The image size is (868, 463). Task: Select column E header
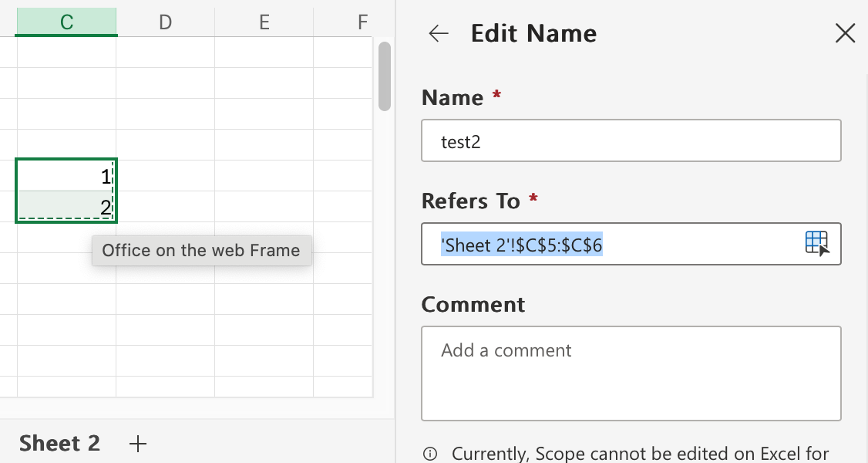pyautogui.click(x=264, y=22)
